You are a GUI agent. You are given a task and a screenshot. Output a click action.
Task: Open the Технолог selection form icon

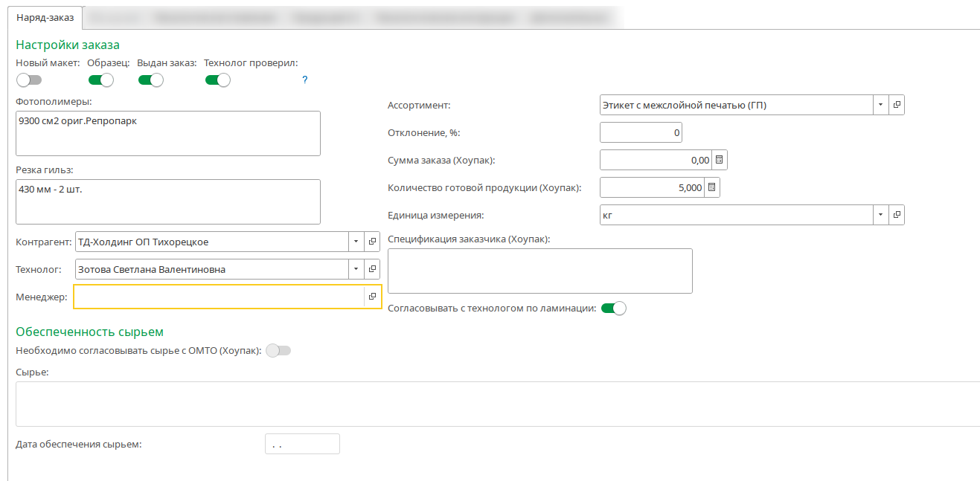point(373,269)
